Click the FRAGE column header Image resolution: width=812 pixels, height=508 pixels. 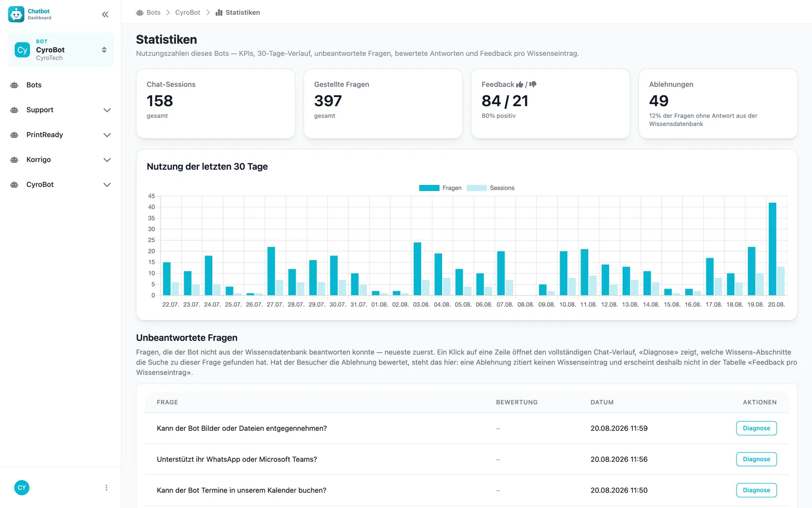point(167,402)
